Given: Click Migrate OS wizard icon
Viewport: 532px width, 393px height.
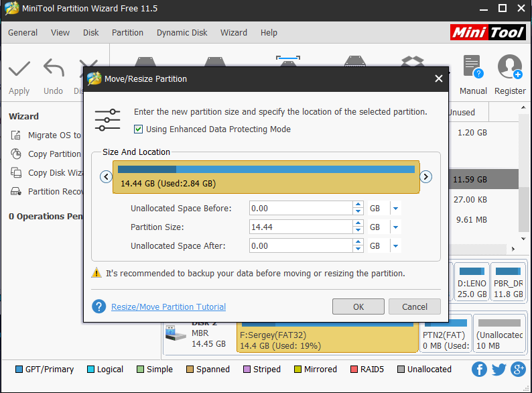Looking at the screenshot, I should pos(15,135).
